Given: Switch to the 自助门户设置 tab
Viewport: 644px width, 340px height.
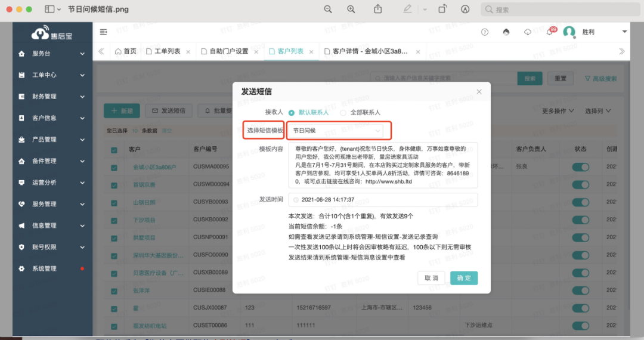Looking at the screenshot, I should click(x=228, y=51).
